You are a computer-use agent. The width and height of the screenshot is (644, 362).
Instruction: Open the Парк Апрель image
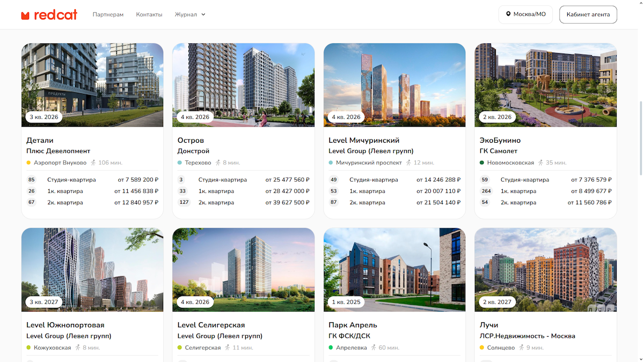pyautogui.click(x=394, y=270)
